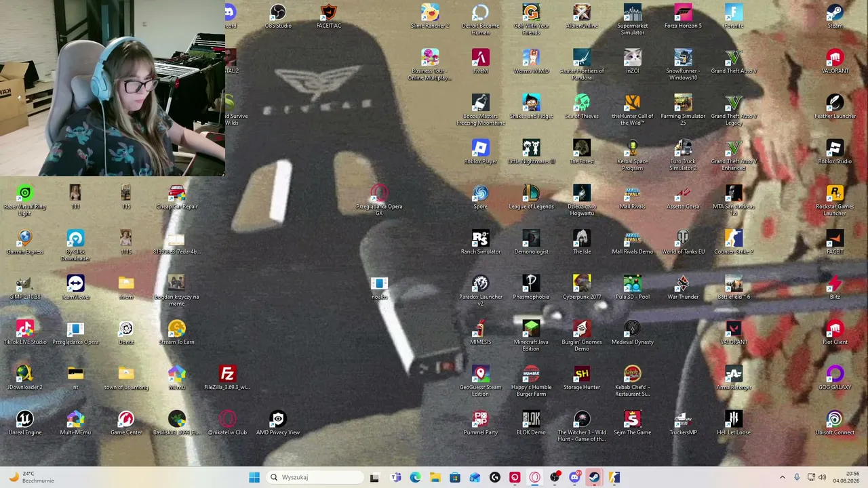Click the Supermarket Simulator icon
The width and height of the screenshot is (868, 488).
coord(632,20)
